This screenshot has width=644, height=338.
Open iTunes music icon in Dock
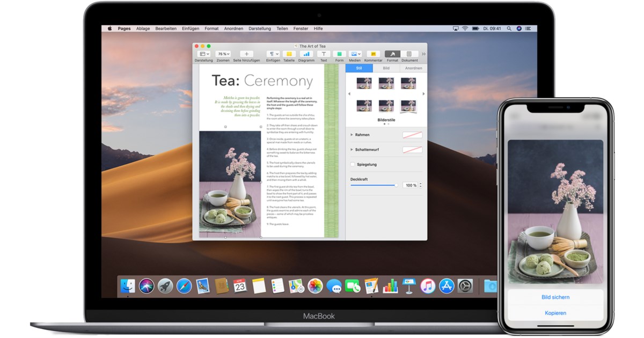pos(428,286)
